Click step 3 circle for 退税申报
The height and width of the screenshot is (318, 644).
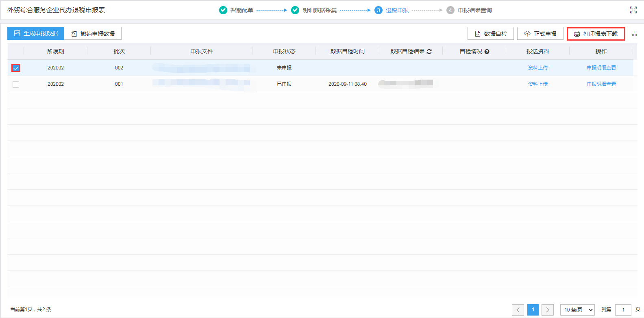pos(379,10)
